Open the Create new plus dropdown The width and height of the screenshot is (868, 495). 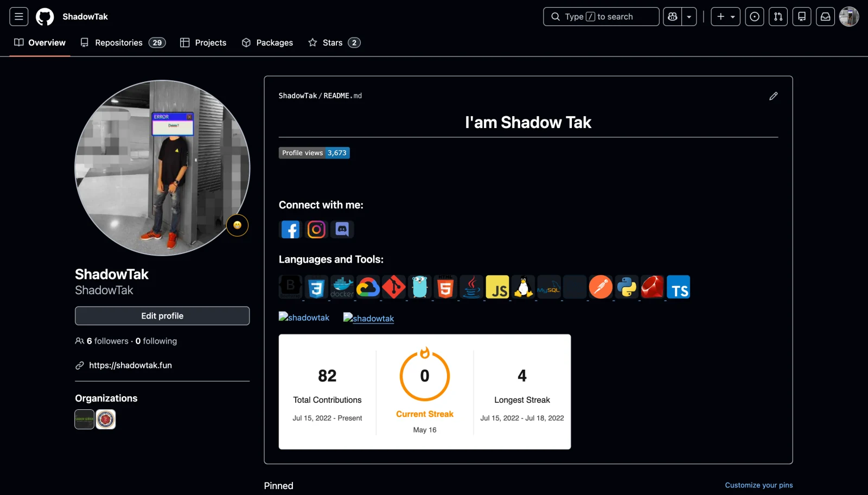tap(726, 17)
